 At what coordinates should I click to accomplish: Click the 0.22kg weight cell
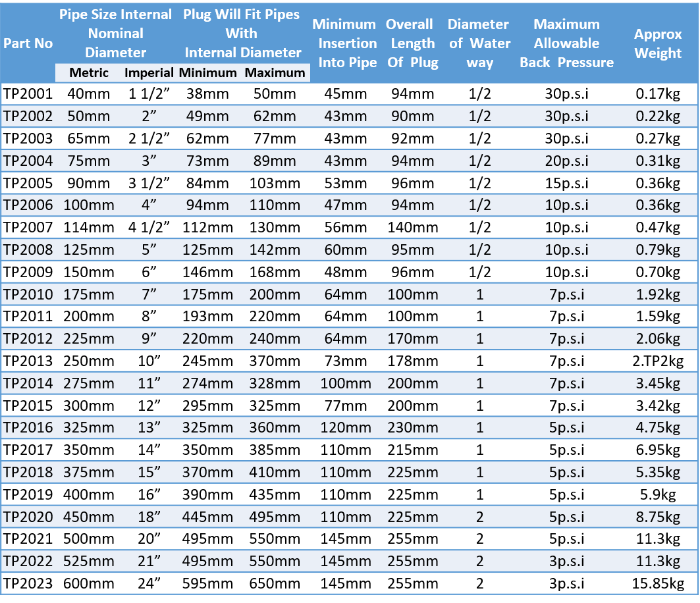[658, 116]
